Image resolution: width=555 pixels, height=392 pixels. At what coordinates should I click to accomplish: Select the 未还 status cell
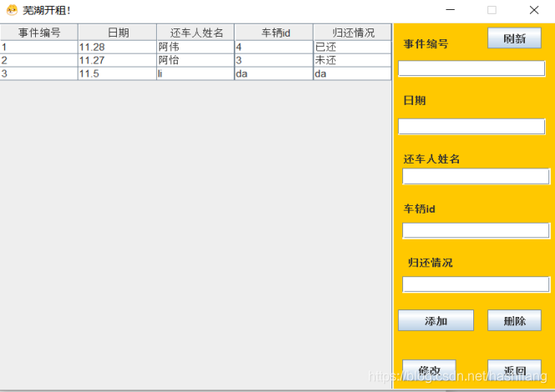[x=352, y=60]
